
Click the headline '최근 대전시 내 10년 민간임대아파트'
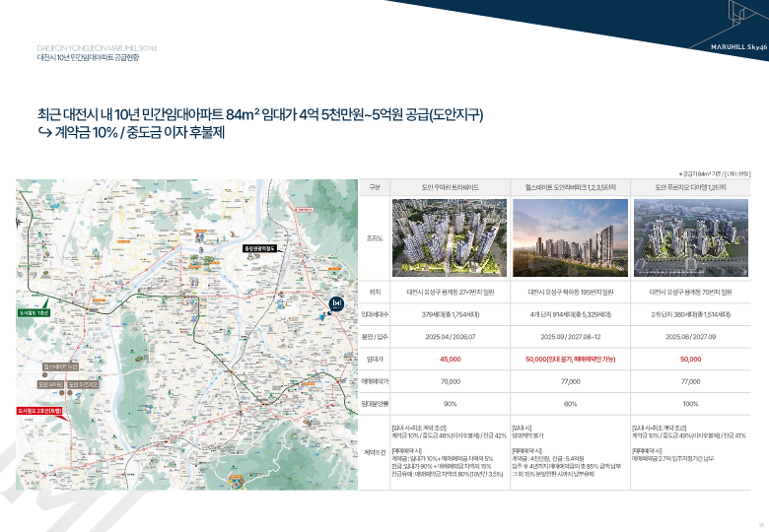pyautogui.click(x=130, y=114)
